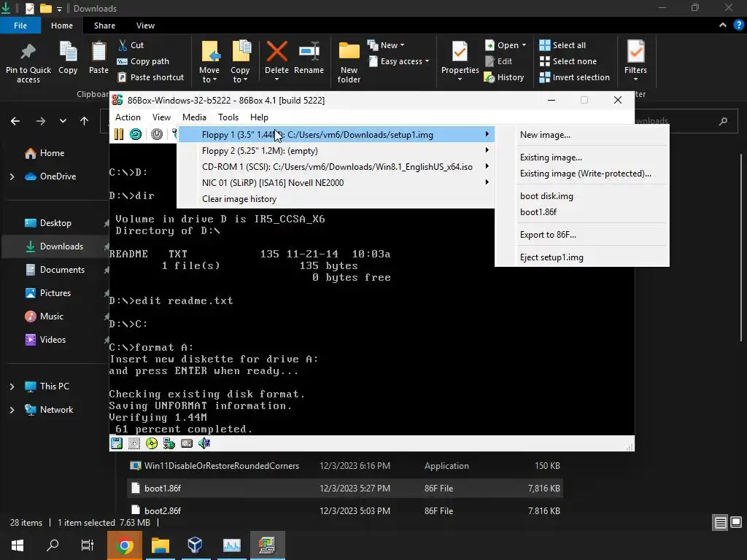The height and width of the screenshot is (560, 747).
Task: Open the Easy access dropdown
Action: click(x=398, y=61)
